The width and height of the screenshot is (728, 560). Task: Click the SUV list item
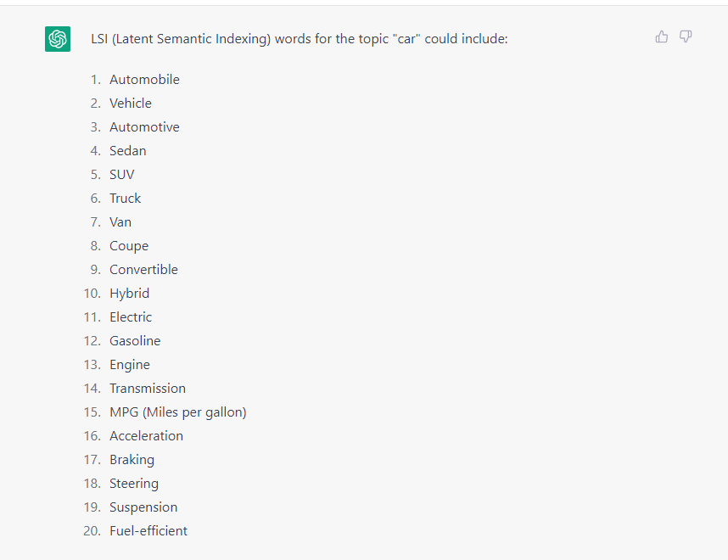pyautogui.click(x=121, y=175)
